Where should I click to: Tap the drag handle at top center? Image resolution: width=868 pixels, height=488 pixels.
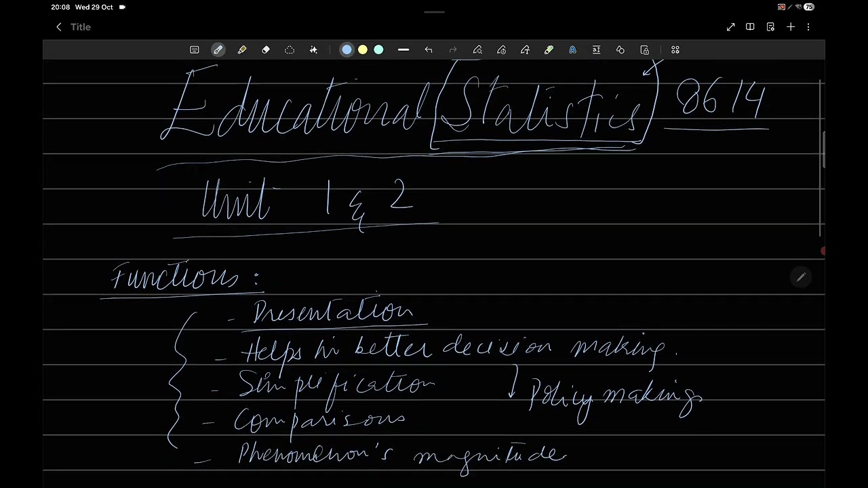(434, 12)
